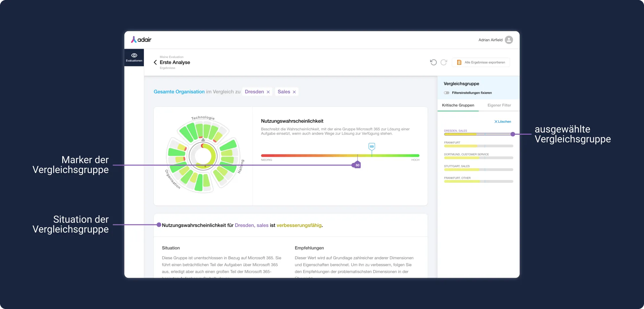Remove the Sales filter chip
This screenshot has height=309, width=644.
pos(294,92)
